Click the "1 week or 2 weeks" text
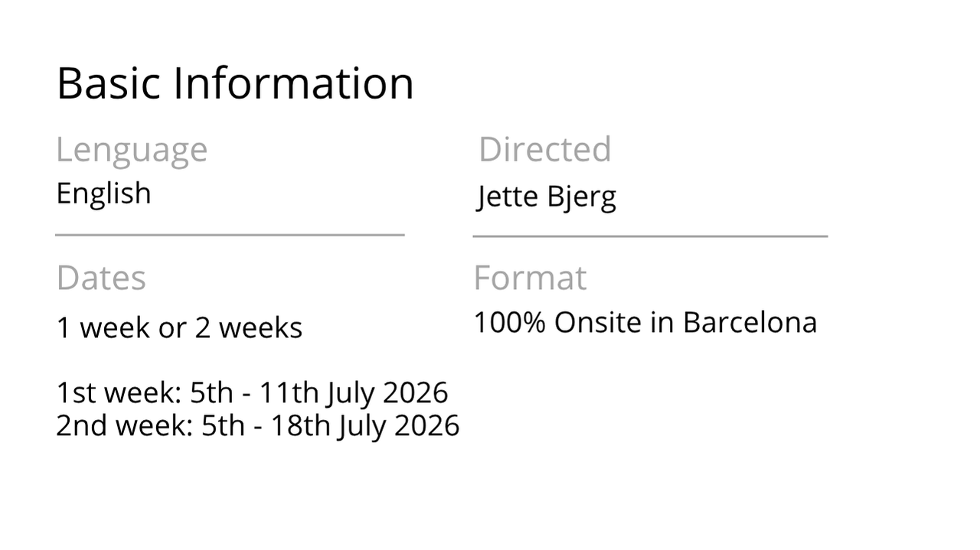 tap(179, 327)
